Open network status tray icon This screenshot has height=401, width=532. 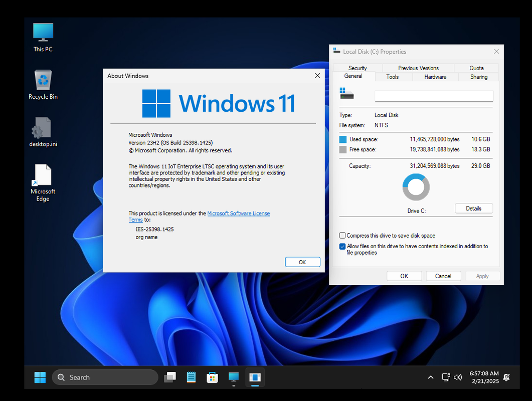446,377
